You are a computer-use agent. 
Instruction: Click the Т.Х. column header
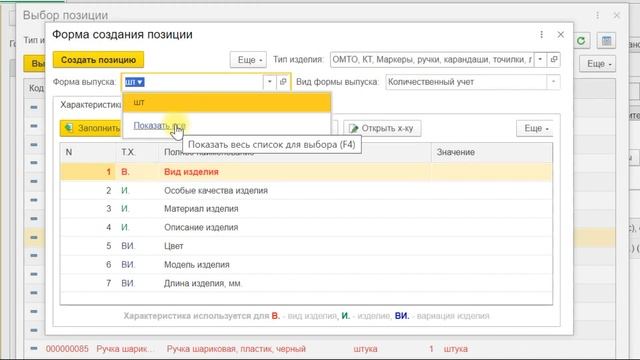pyautogui.click(x=137, y=152)
